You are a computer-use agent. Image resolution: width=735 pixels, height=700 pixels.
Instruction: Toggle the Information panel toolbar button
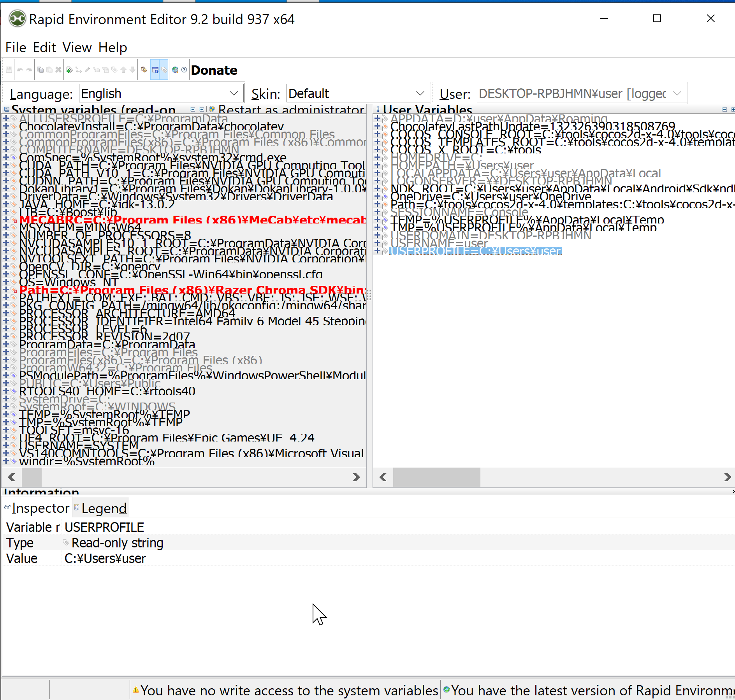click(155, 70)
